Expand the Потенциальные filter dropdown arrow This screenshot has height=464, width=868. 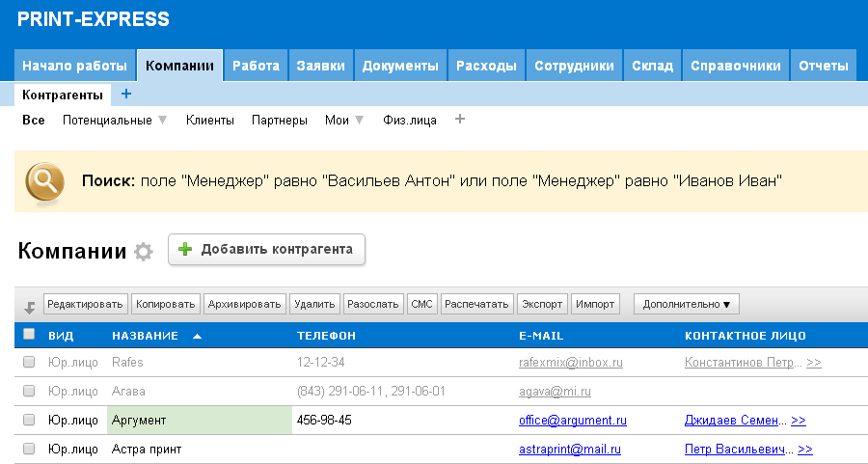tap(163, 121)
